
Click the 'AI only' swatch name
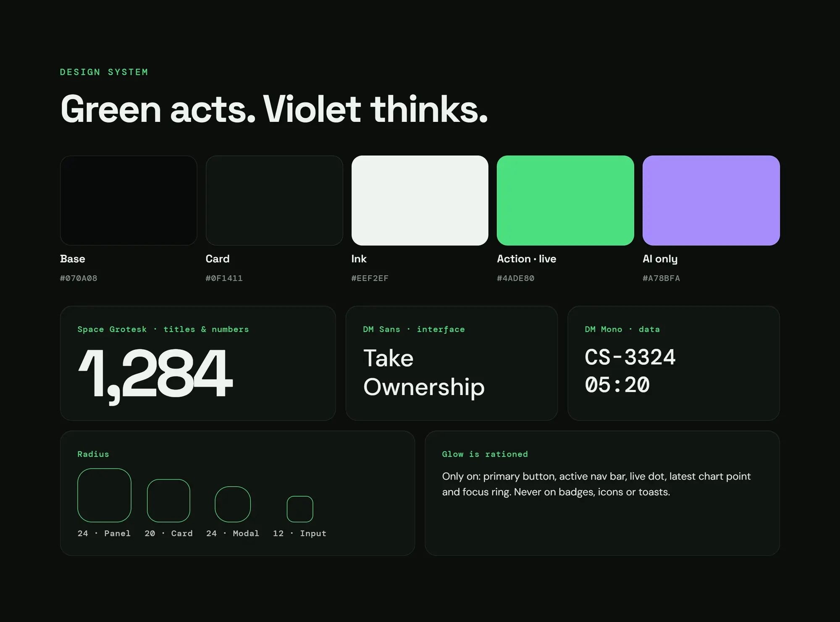[x=660, y=259]
